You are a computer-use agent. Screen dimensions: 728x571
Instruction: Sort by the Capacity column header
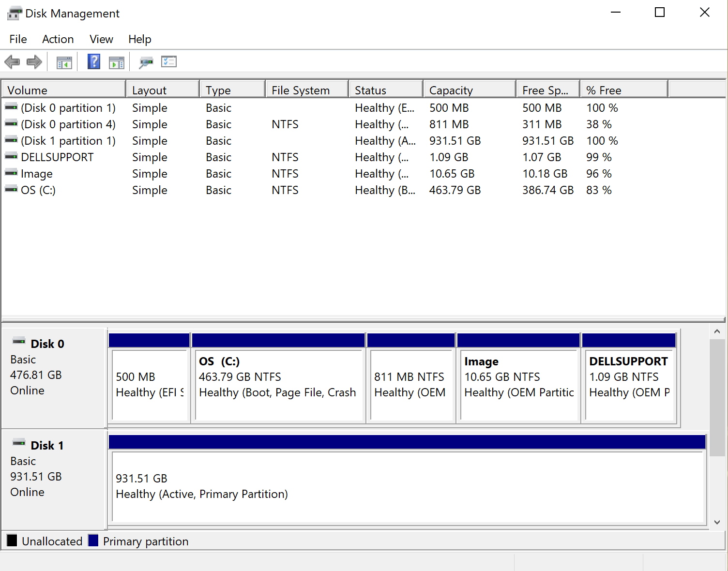470,90
